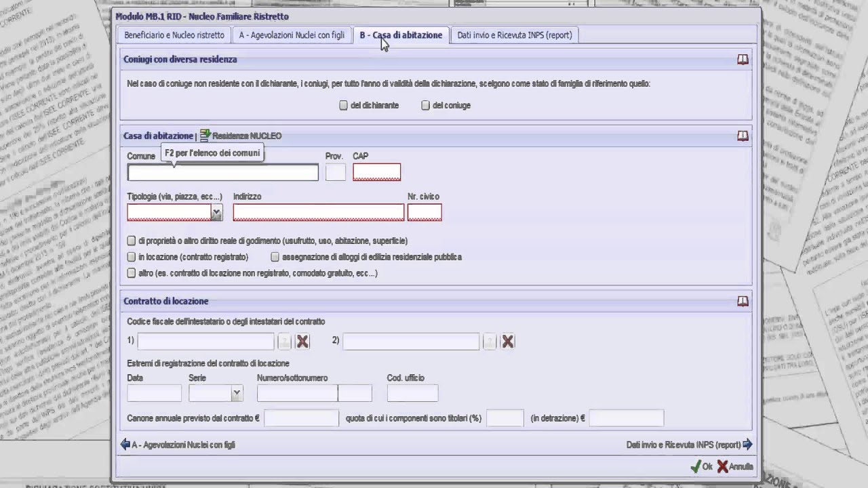This screenshot has height=488, width=868.
Task: Check 'in locazione (contratto registrato)' option
Action: (132, 257)
